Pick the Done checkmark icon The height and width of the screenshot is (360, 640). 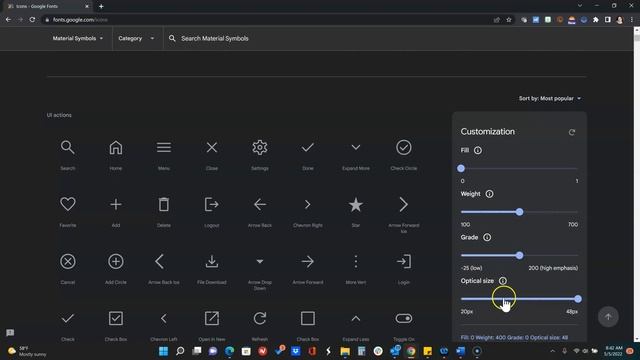click(x=308, y=147)
